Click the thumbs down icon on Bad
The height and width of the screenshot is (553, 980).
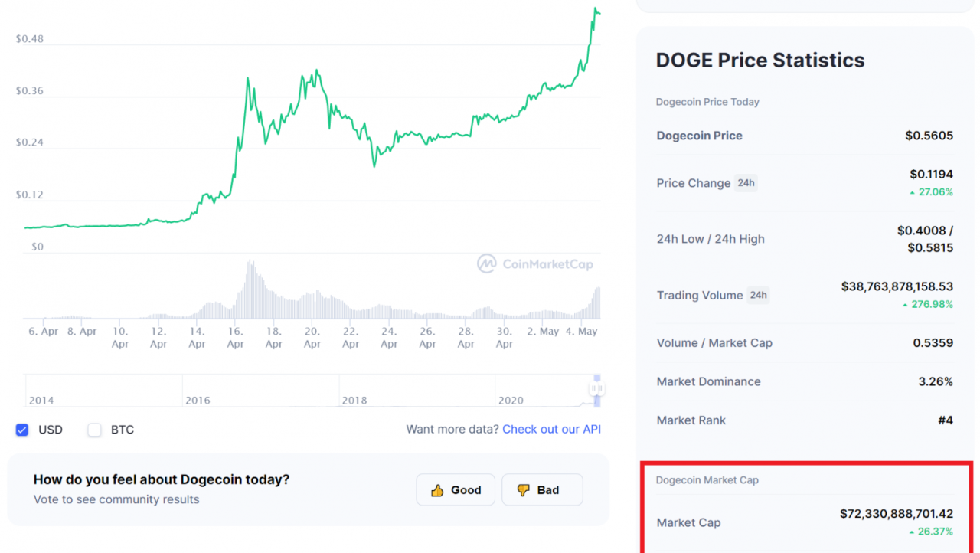point(524,490)
